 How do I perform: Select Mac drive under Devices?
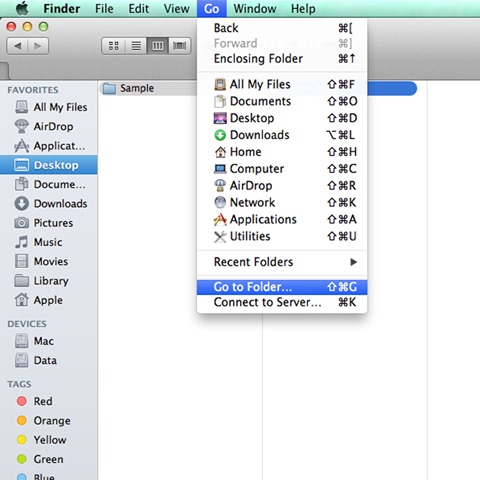[x=49, y=341]
